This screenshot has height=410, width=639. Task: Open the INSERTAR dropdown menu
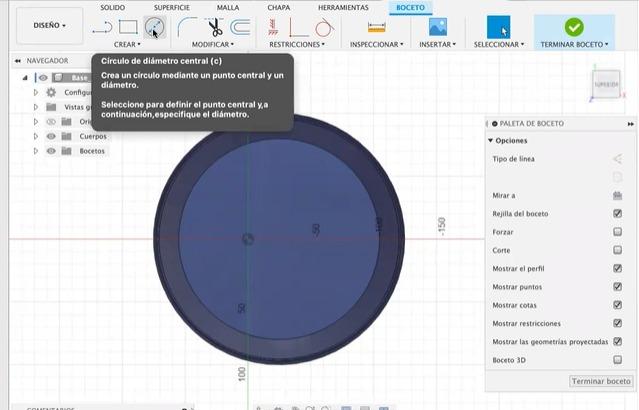[437, 44]
